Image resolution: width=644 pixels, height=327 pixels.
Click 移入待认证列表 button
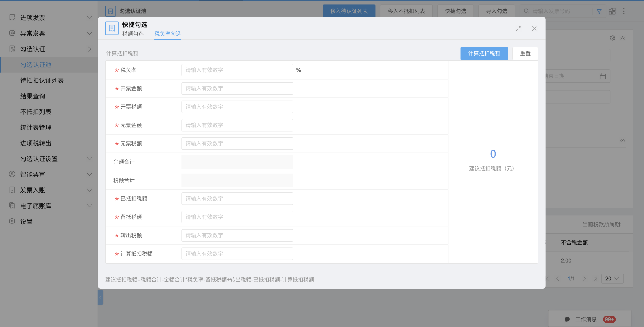[349, 11]
